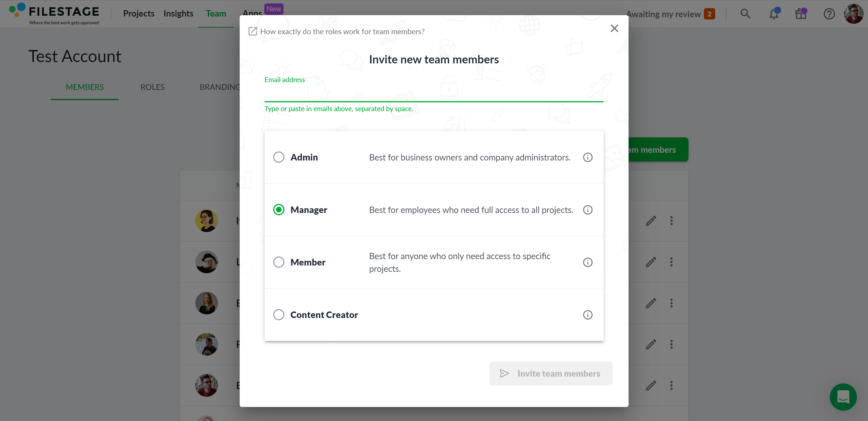Show info for the Content Creator role
The image size is (868, 421).
click(588, 315)
